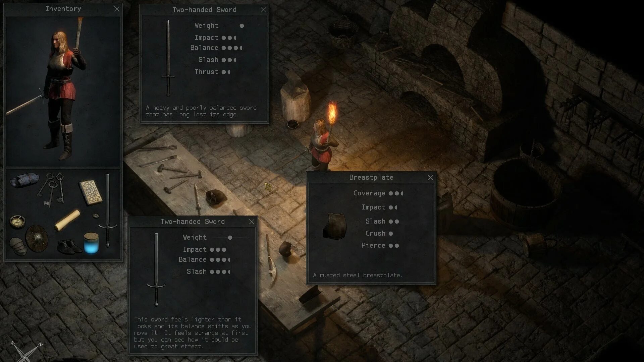The height and width of the screenshot is (362, 644).
Task: Toggle Balance stat on lower sword
Action: [193, 259]
